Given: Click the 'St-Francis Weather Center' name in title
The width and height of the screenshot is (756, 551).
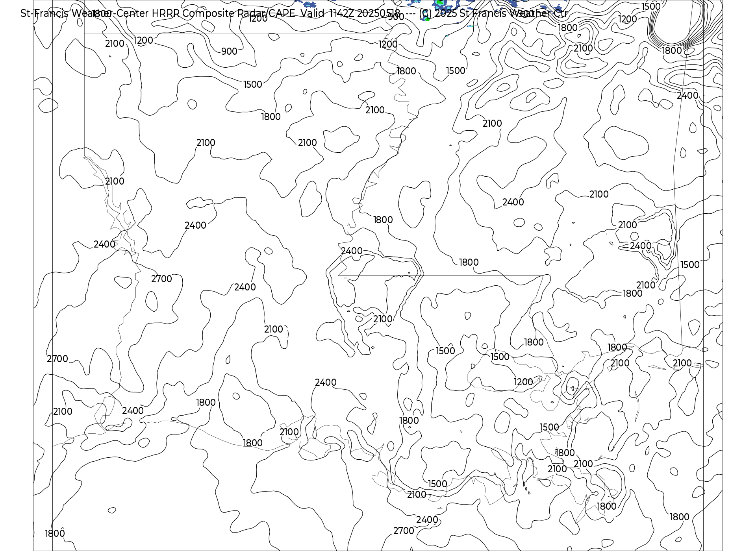Looking at the screenshot, I should [x=85, y=13].
